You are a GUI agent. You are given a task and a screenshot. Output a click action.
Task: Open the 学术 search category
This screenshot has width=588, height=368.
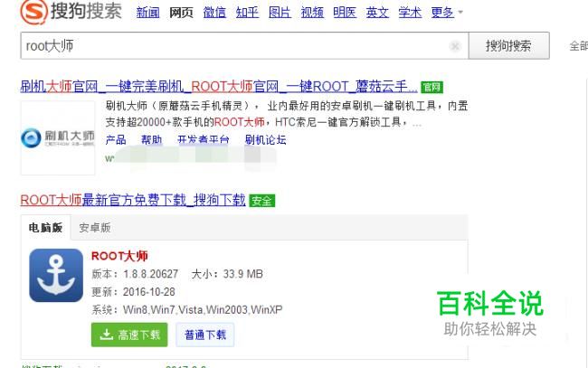pos(410,13)
